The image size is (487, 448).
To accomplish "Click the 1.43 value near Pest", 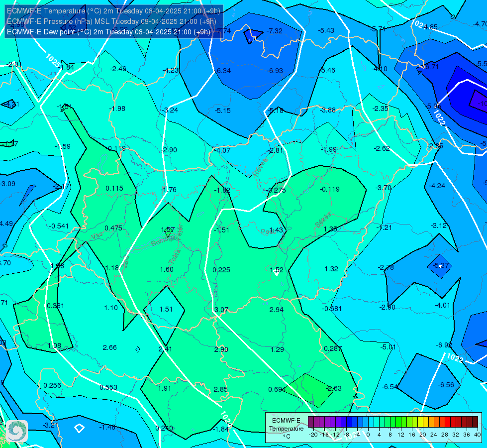I will (x=276, y=230).
